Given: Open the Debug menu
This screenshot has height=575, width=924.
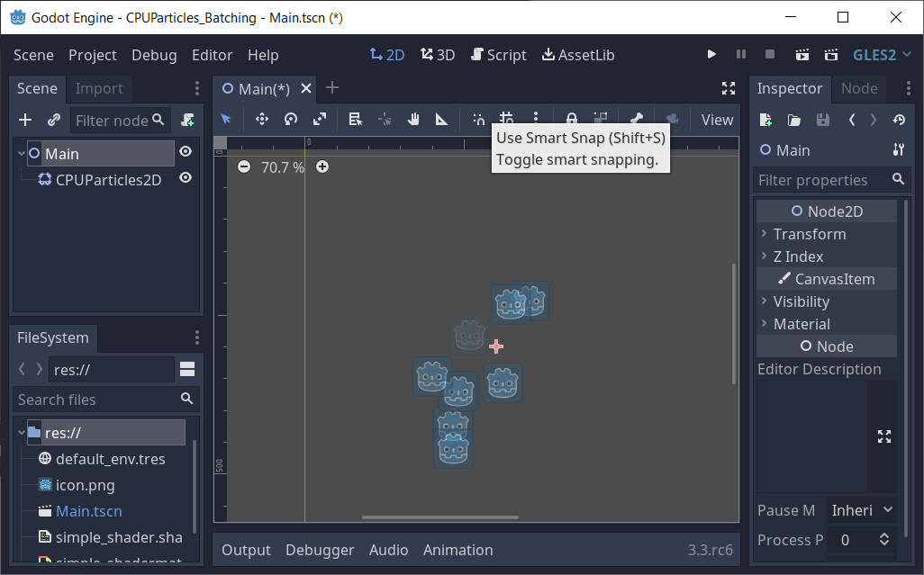Looking at the screenshot, I should click(154, 55).
